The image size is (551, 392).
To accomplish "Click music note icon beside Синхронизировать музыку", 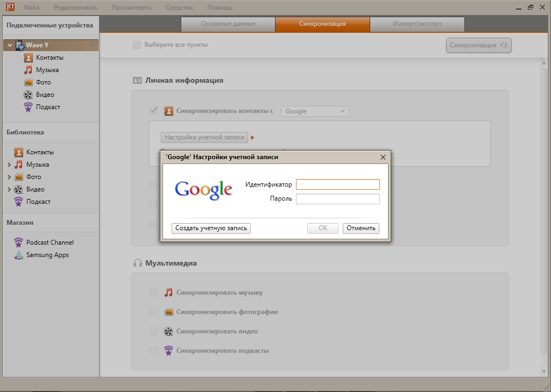I will click(168, 292).
